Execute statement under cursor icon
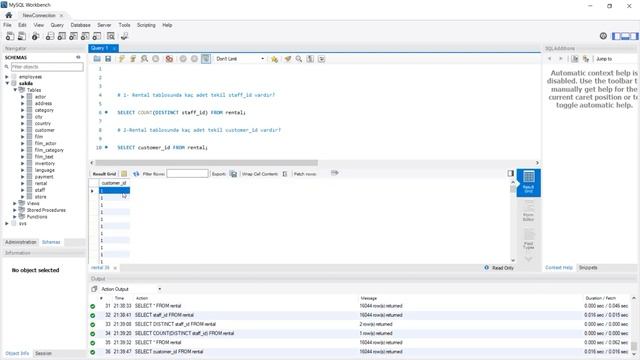 tap(133, 59)
